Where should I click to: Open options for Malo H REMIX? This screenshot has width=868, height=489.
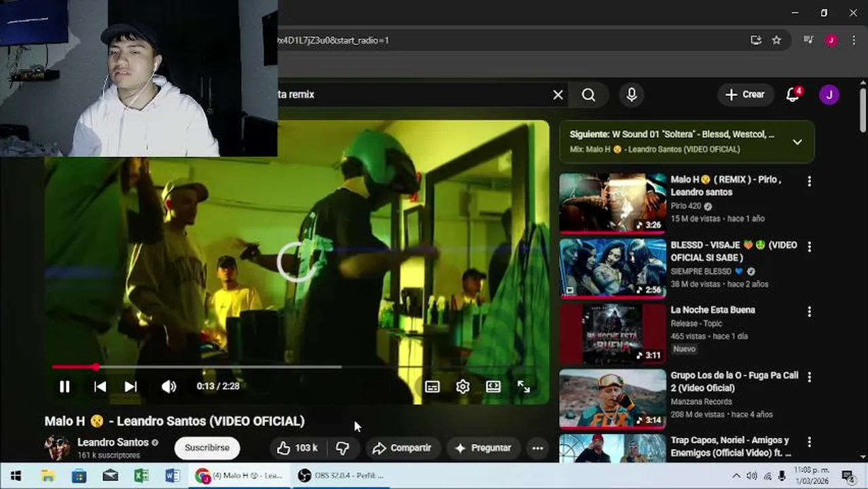point(809,181)
